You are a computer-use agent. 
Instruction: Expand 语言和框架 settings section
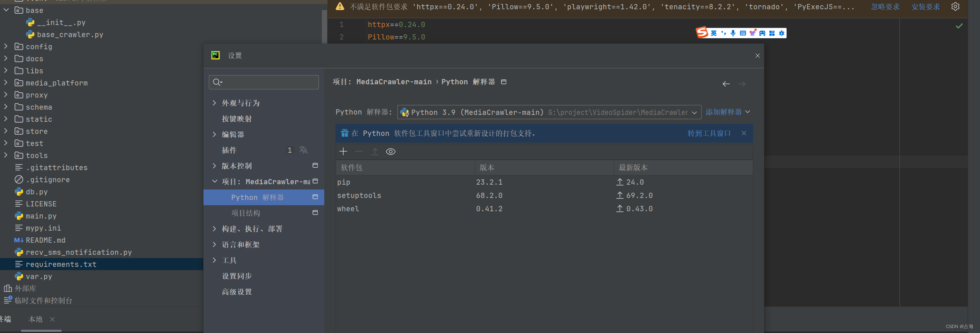pyautogui.click(x=214, y=244)
